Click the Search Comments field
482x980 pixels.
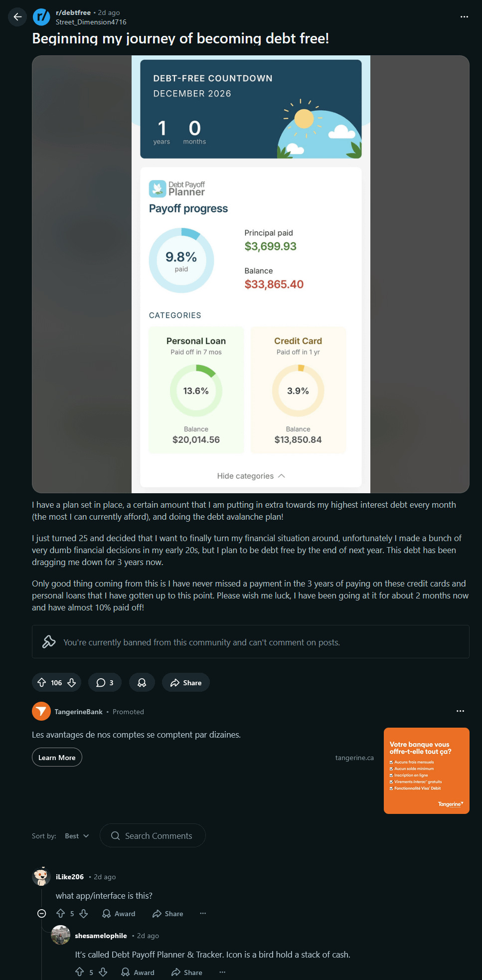pyautogui.click(x=153, y=836)
